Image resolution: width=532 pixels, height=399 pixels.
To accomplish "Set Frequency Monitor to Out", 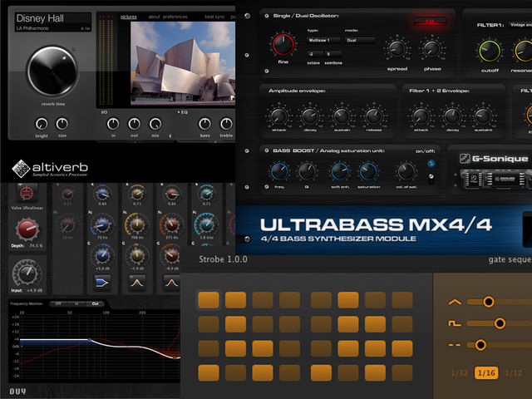I will [95, 303].
